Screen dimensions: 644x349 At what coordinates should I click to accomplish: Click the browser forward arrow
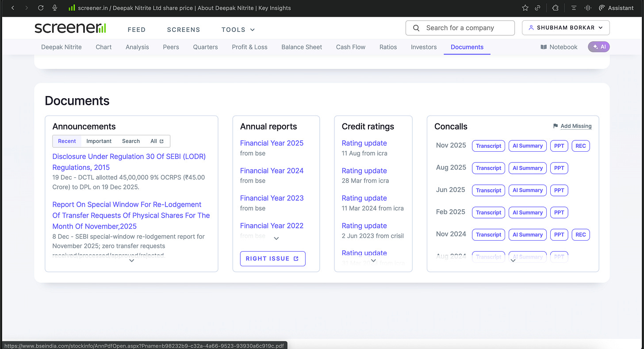tap(27, 8)
